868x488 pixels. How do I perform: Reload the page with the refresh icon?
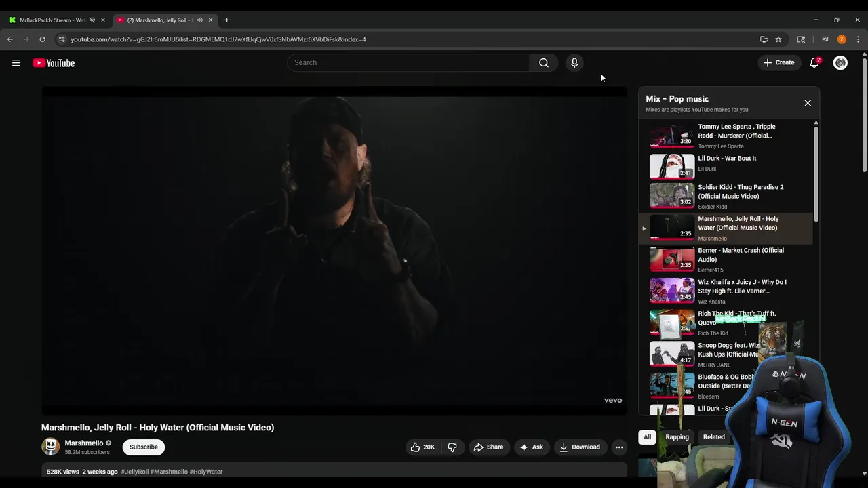(42, 39)
